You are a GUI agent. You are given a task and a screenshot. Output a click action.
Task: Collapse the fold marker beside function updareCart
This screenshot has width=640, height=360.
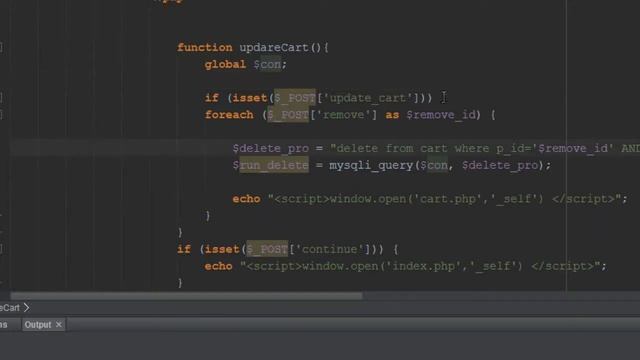(1, 47)
